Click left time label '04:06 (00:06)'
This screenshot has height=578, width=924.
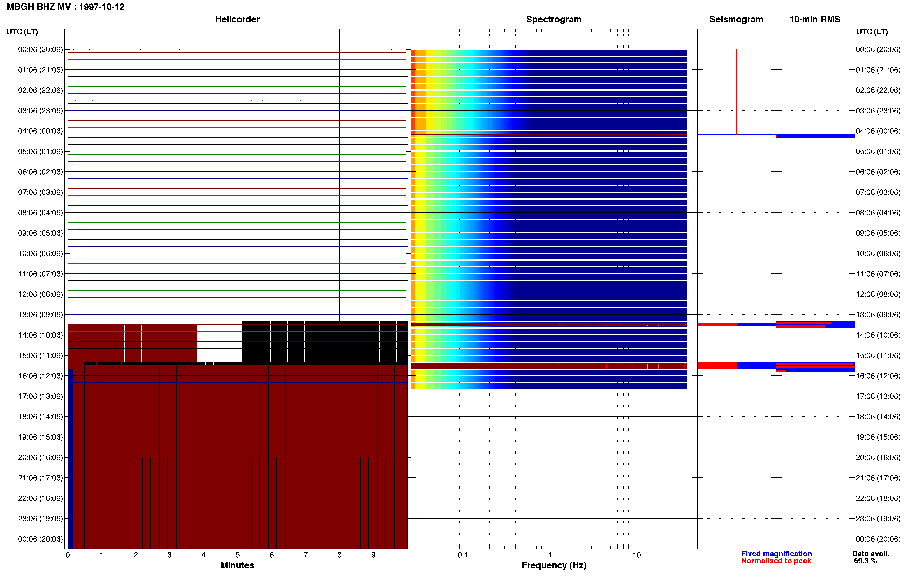[41, 131]
